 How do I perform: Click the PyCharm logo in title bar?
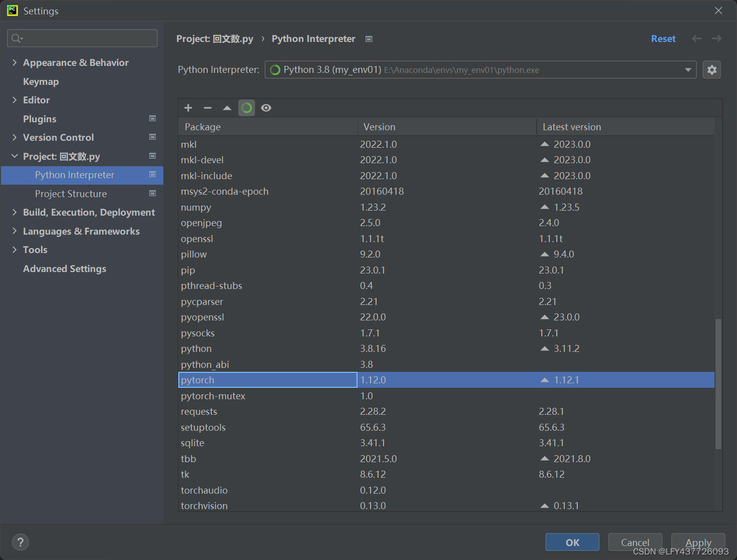point(12,10)
